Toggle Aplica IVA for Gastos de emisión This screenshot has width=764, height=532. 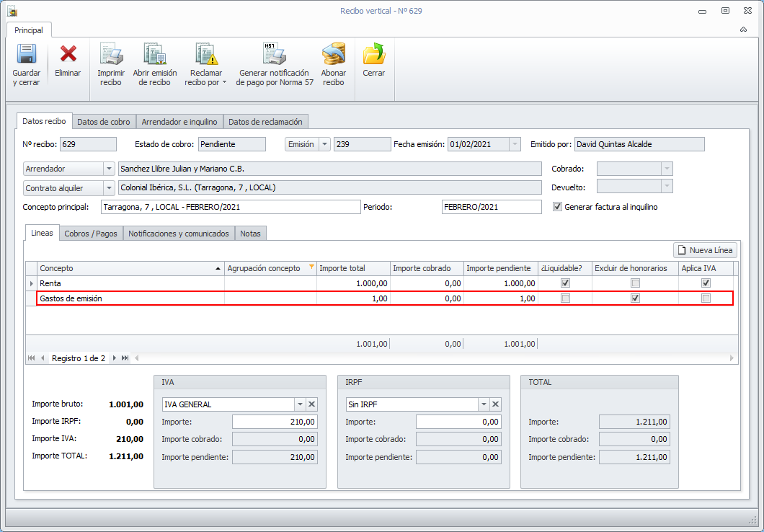coord(706,298)
